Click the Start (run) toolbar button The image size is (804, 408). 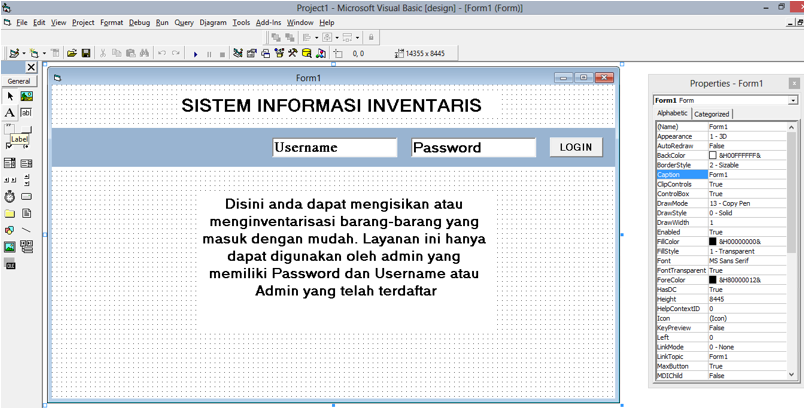[x=196, y=53]
